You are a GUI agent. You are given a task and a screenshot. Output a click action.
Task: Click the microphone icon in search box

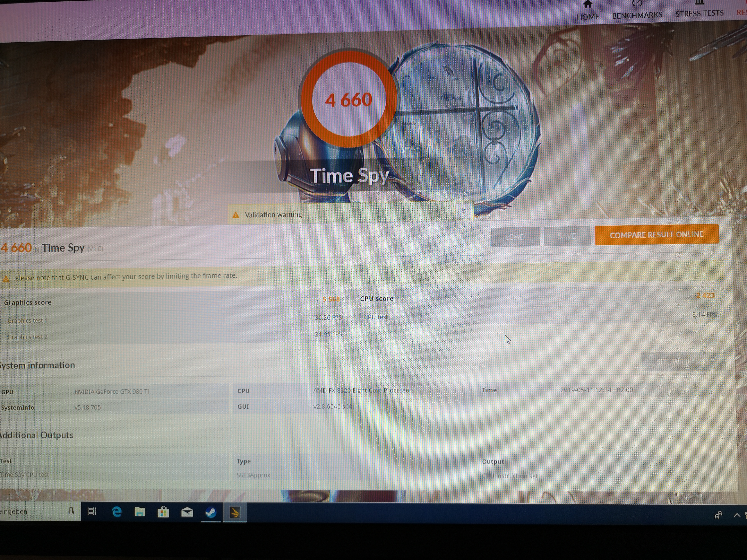(x=71, y=511)
